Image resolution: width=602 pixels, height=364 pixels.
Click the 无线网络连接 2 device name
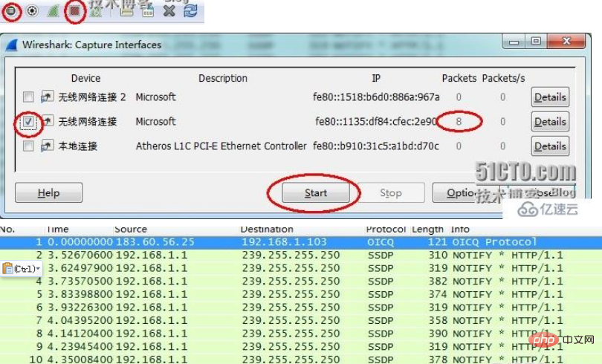tap(92, 97)
